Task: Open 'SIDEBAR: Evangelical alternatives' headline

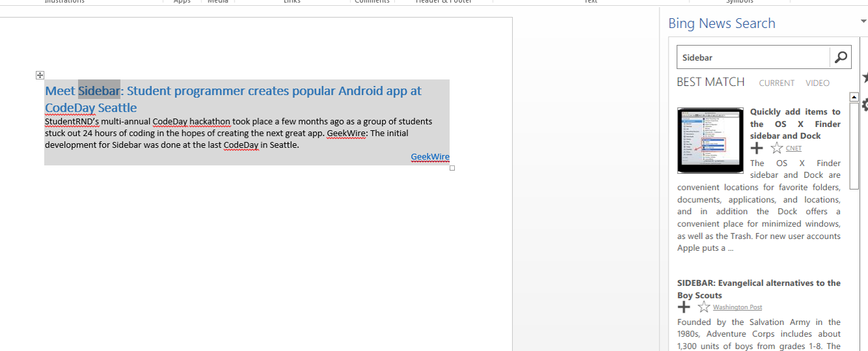Action: [759, 289]
